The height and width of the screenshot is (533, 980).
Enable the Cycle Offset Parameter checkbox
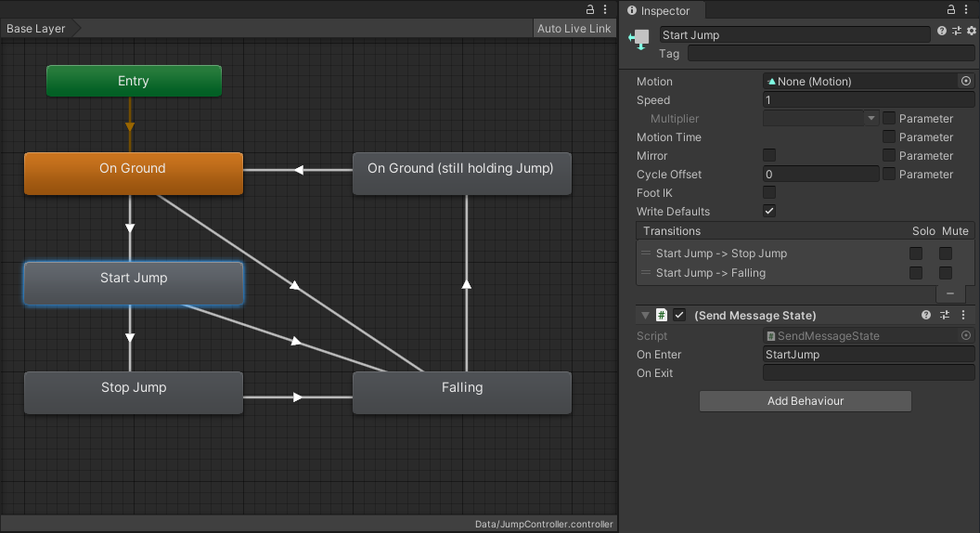click(889, 174)
